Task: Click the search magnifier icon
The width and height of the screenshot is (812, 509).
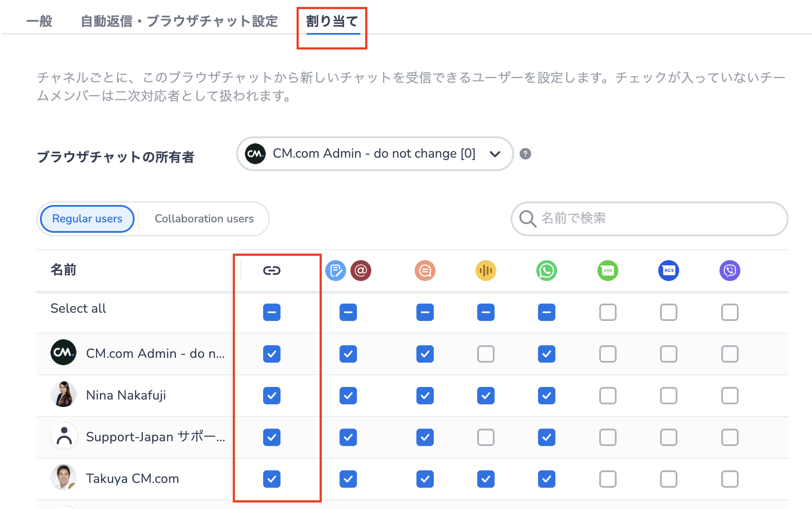Action: (528, 218)
